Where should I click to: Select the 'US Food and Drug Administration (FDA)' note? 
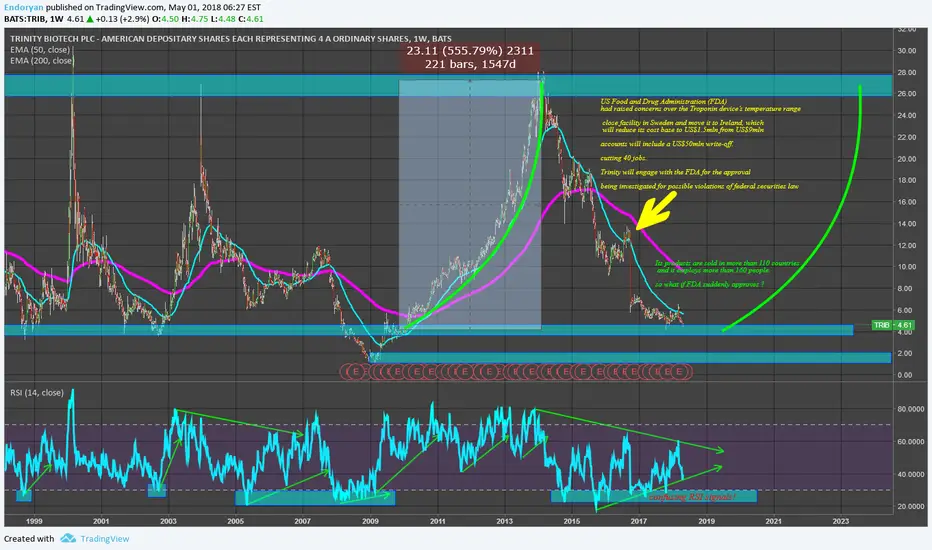(663, 102)
